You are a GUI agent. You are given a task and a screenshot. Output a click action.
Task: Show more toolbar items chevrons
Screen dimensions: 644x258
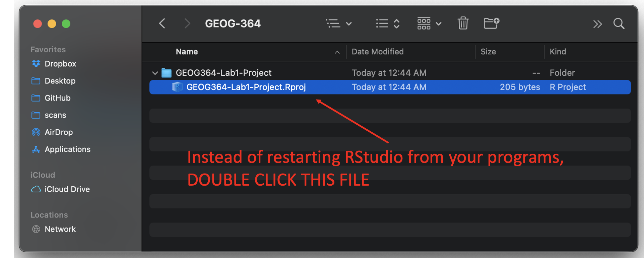(x=597, y=24)
